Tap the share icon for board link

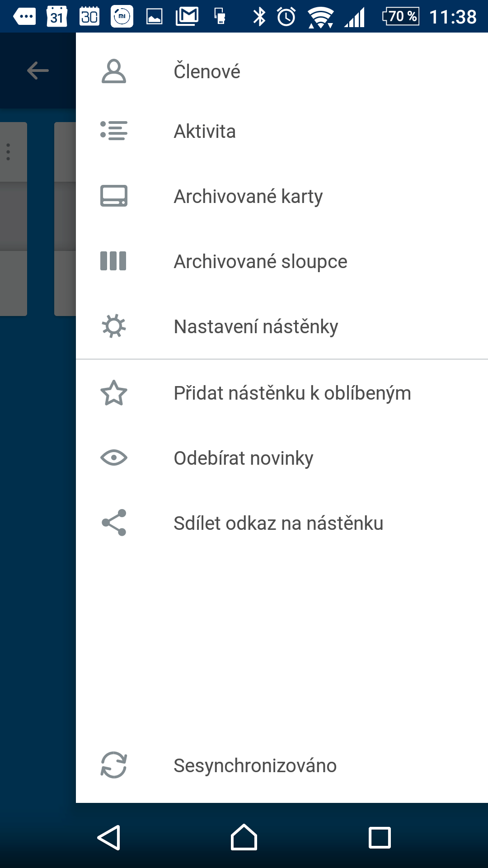(113, 523)
